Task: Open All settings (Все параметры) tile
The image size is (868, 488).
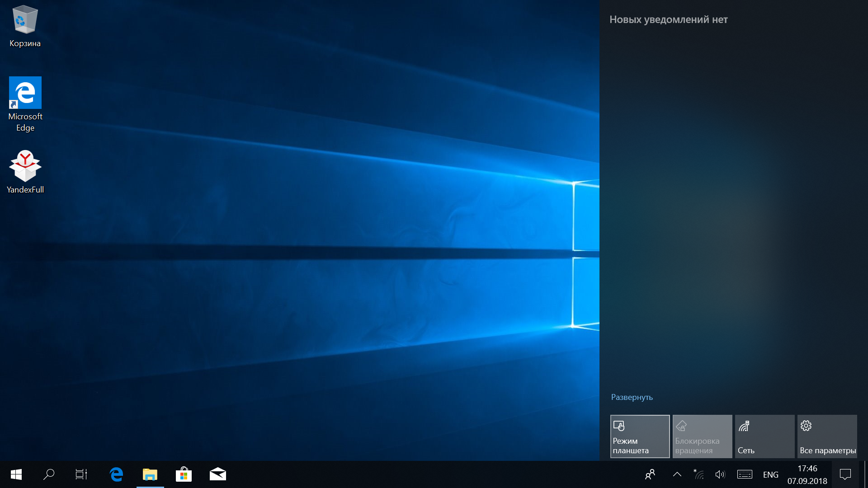Action: pyautogui.click(x=827, y=436)
